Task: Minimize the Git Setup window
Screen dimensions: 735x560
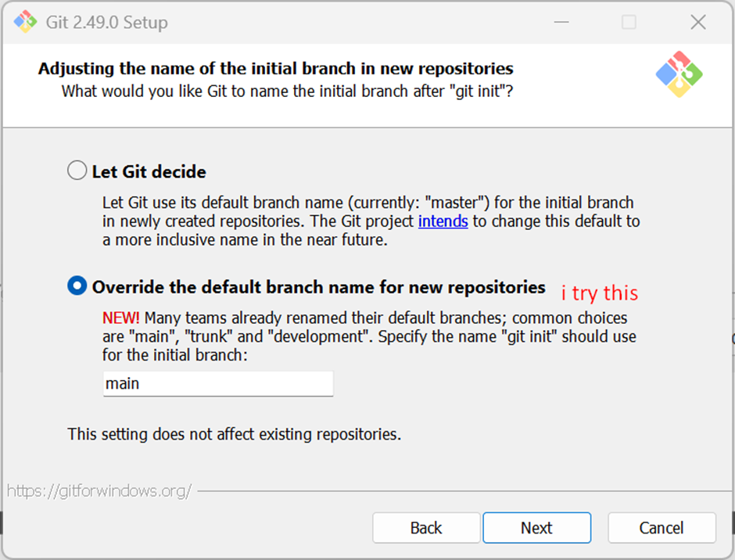Action: 561,22
